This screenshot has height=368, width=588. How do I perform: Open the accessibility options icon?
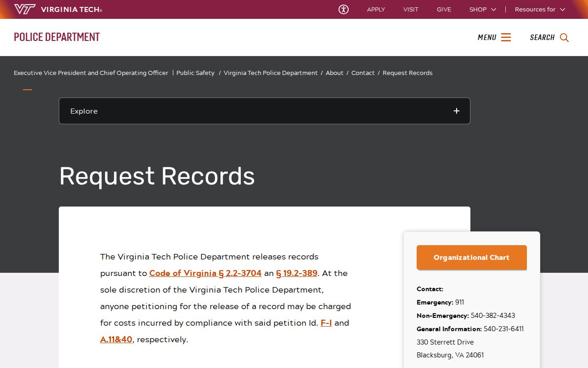[344, 9]
